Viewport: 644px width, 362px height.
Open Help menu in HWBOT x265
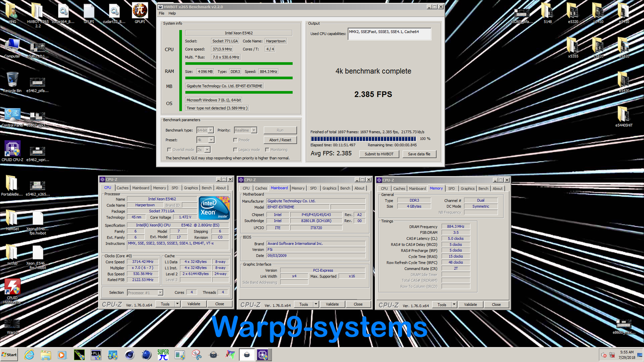point(172,13)
